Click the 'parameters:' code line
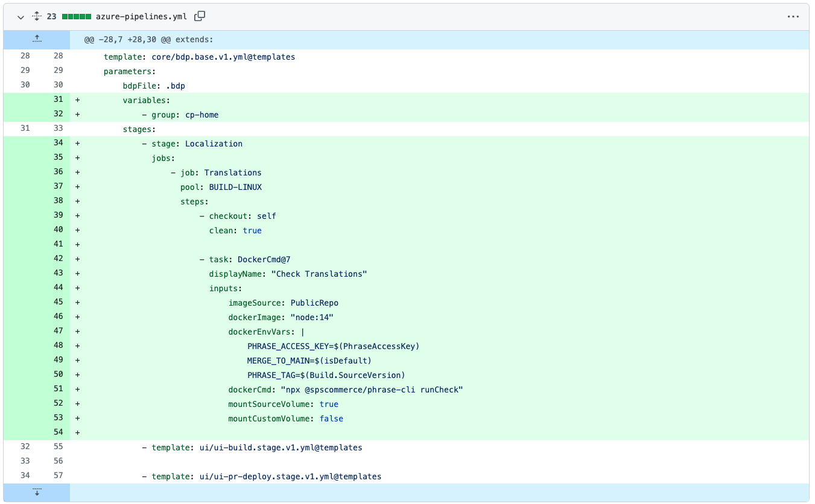Viewport: 815px width, 504px height. tap(130, 71)
